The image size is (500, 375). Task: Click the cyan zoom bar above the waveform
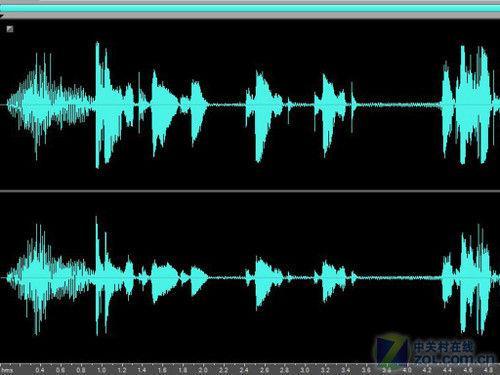[x=250, y=8]
